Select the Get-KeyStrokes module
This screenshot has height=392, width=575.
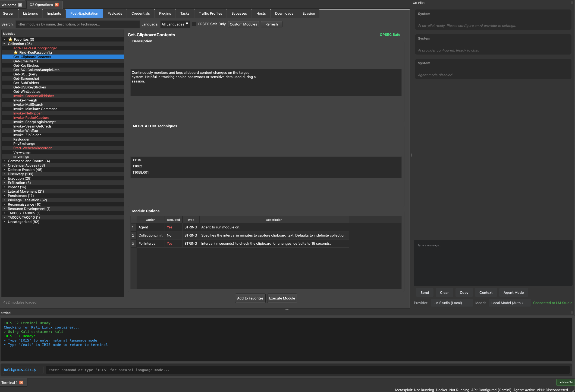click(26, 65)
